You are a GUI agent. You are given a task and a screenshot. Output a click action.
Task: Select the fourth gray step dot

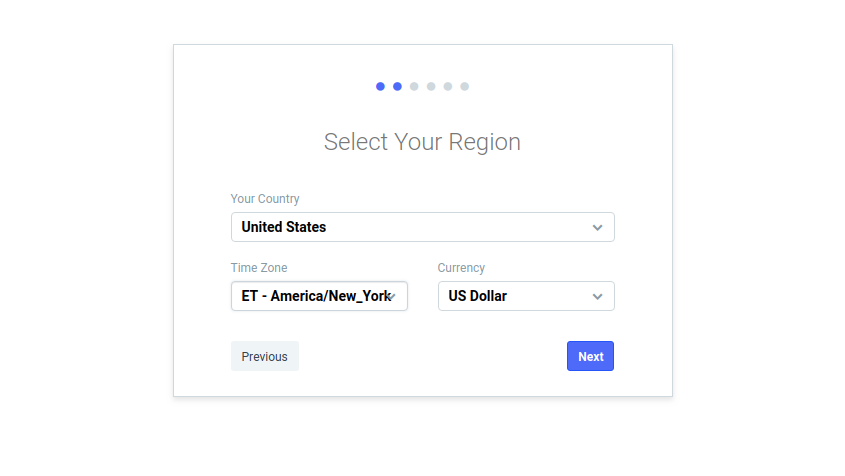431,86
